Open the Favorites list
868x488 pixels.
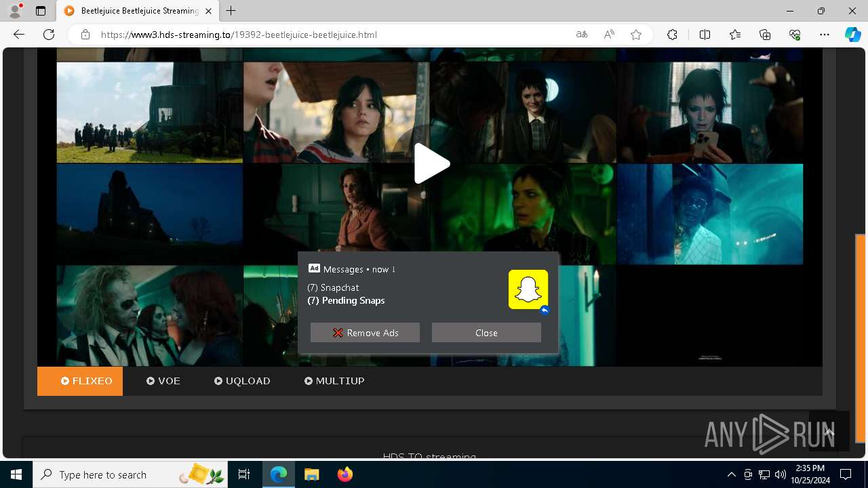click(735, 35)
